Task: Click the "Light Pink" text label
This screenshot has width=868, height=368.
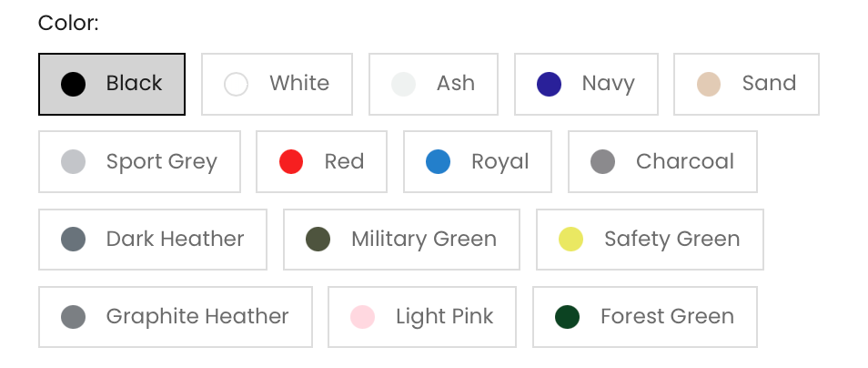Action: 444,317
